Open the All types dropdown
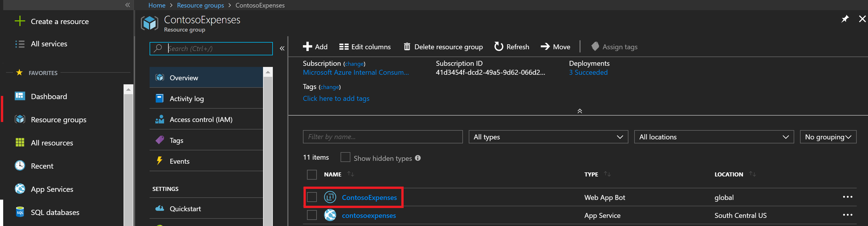 pos(548,136)
